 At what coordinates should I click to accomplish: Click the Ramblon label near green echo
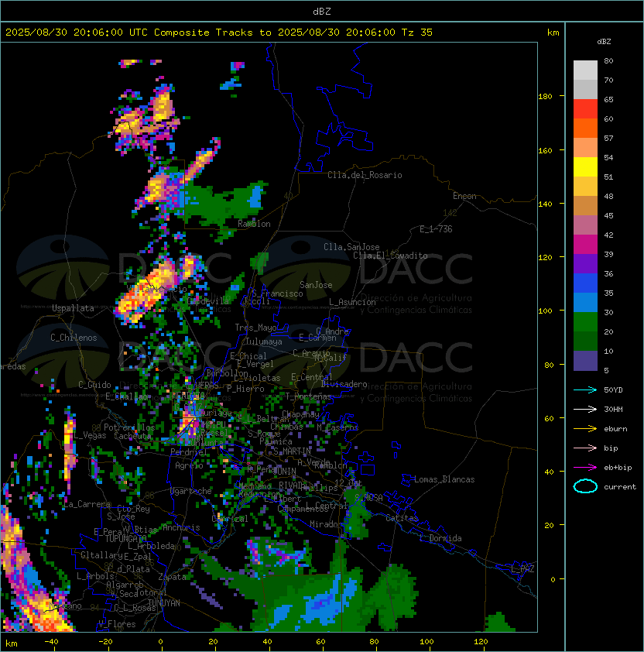pos(254,224)
